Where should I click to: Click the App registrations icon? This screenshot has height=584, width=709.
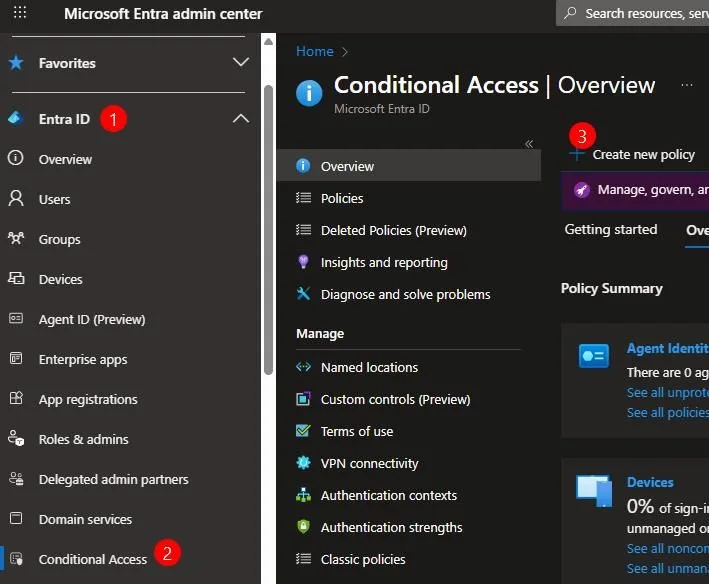[16, 398]
